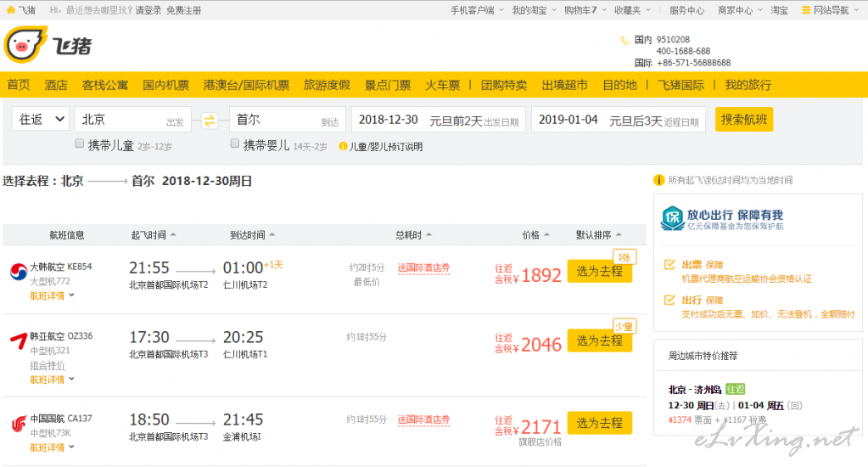Select 默认排序 sorting

[x=598, y=235]
